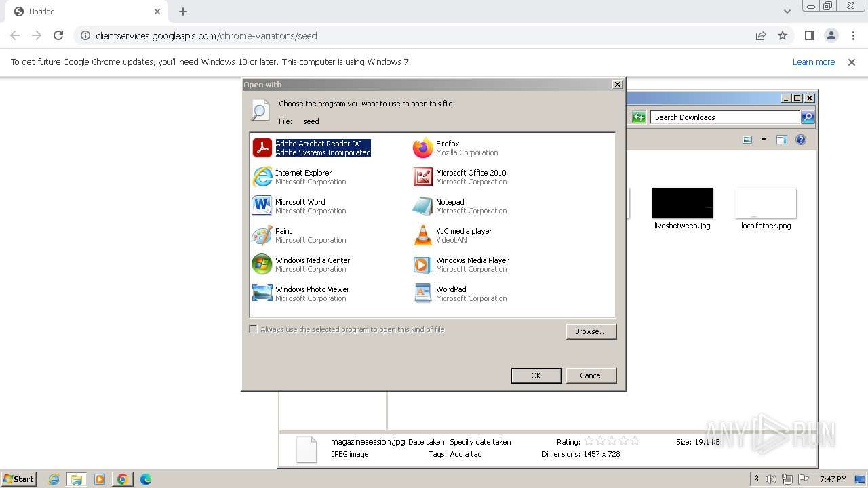Image resolution: width=868 pixels, height=488 pixels.
Task: Choose Firefox program icon
Action: pyautogui.click(x=422, y=148)
